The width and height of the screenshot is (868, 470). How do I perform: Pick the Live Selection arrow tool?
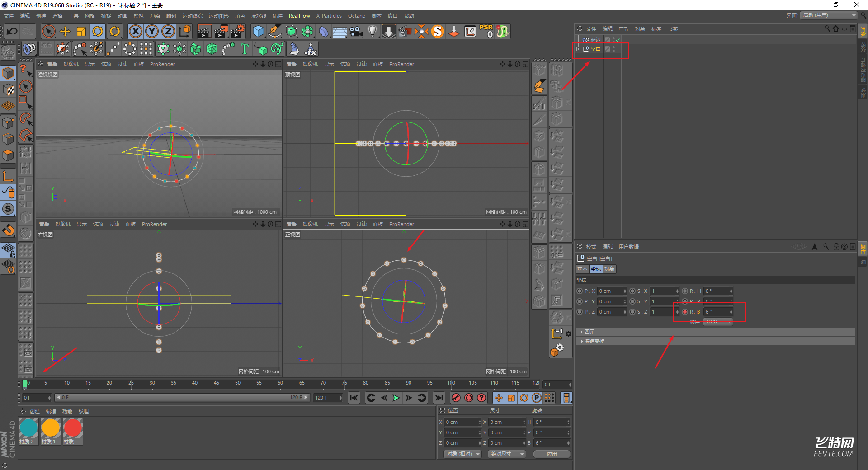pos(49,31)
